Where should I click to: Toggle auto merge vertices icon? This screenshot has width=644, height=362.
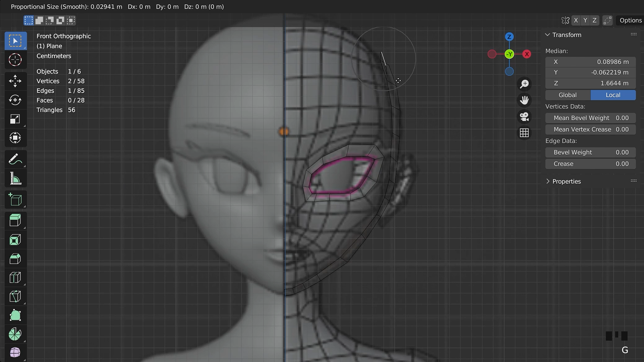607,20
